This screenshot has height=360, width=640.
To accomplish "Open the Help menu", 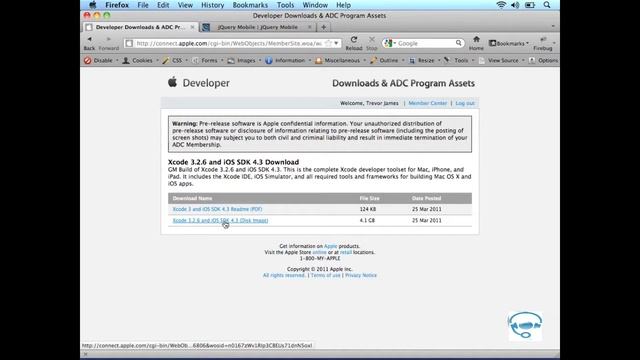I will point(343,5).
